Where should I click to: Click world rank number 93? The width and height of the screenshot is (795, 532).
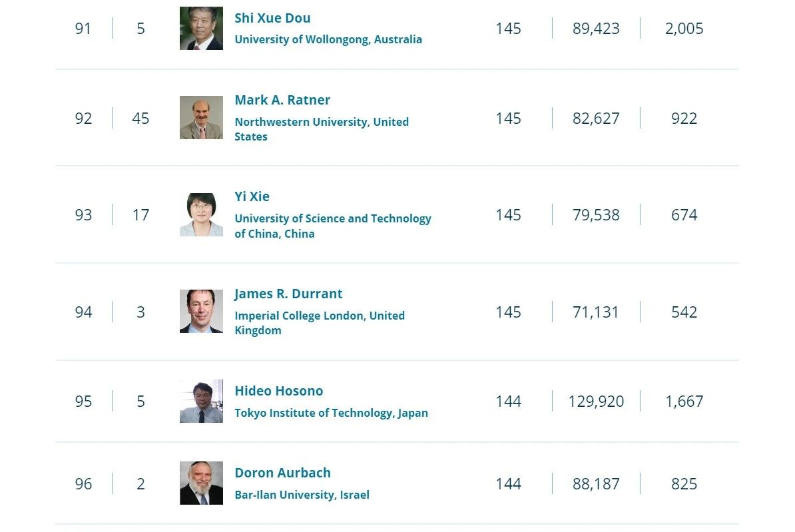[x=84, y=215]
